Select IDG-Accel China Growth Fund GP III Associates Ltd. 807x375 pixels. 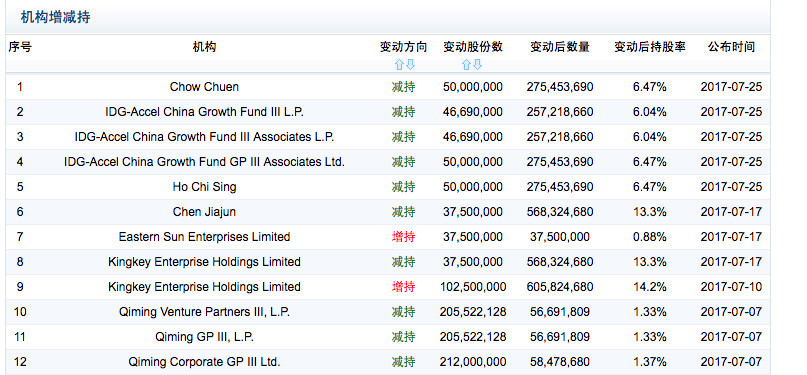click(204, 162)
